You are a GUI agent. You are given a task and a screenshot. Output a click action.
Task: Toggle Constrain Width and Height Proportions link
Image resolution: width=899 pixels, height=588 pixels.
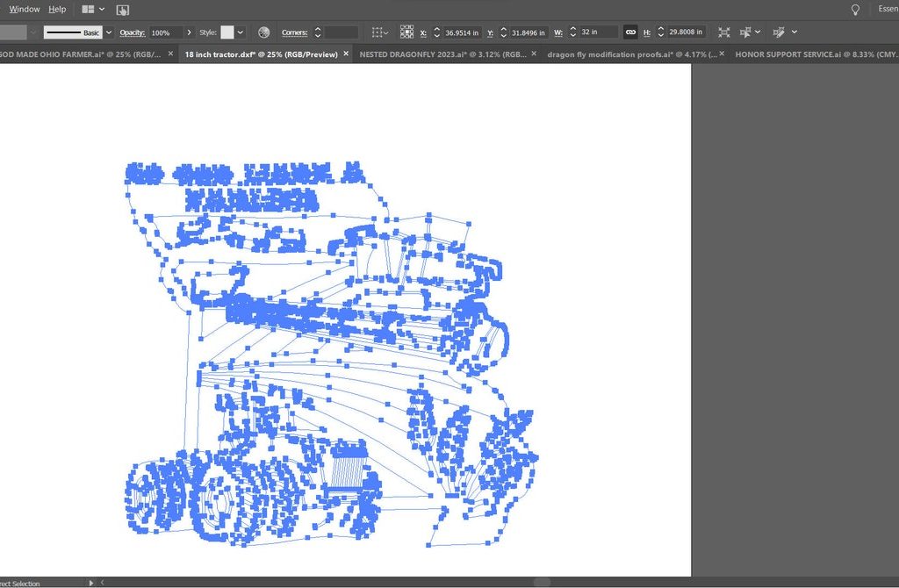[630, 32]
